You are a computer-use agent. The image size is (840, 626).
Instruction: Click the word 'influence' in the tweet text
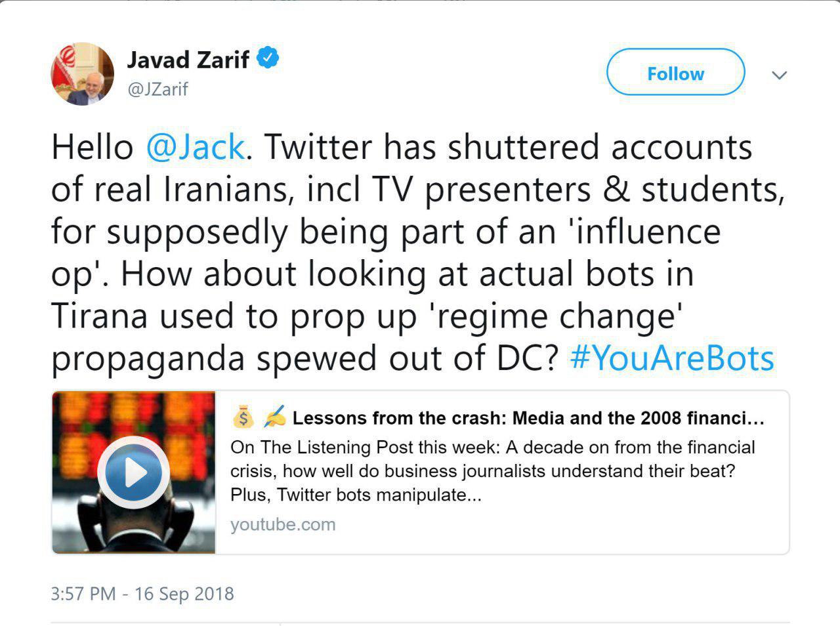click(x=647, y=232)
